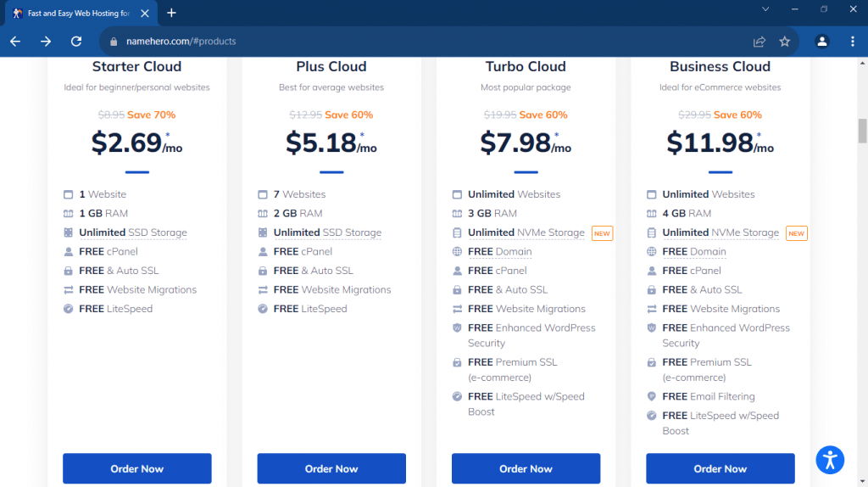Reload the namehero page

[76, 41]
